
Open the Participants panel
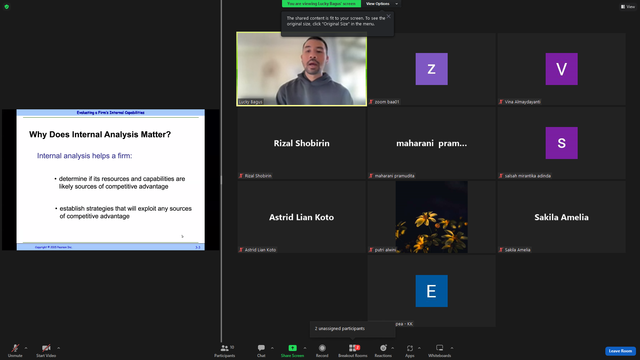coord(224,350)
